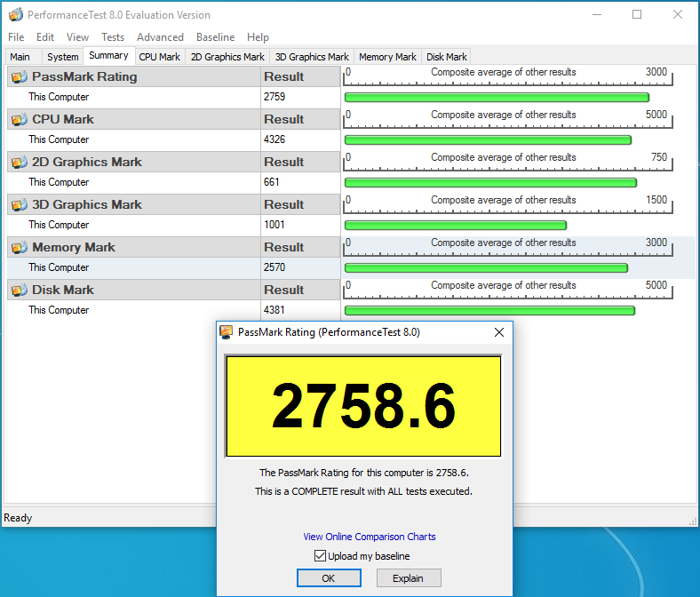Open the Edit menu
Image resolution: width=700 pixels, height=597 pixels.
coord(45,37)
